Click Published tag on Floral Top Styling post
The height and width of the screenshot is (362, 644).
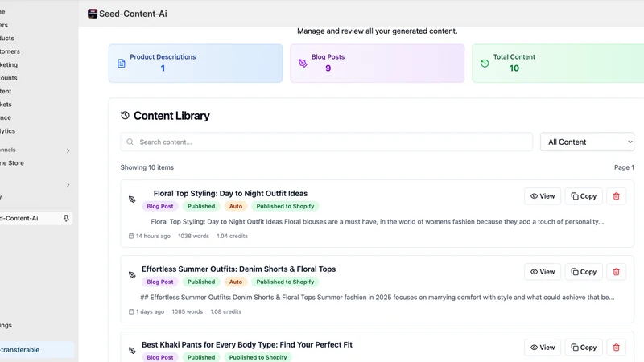201,206
